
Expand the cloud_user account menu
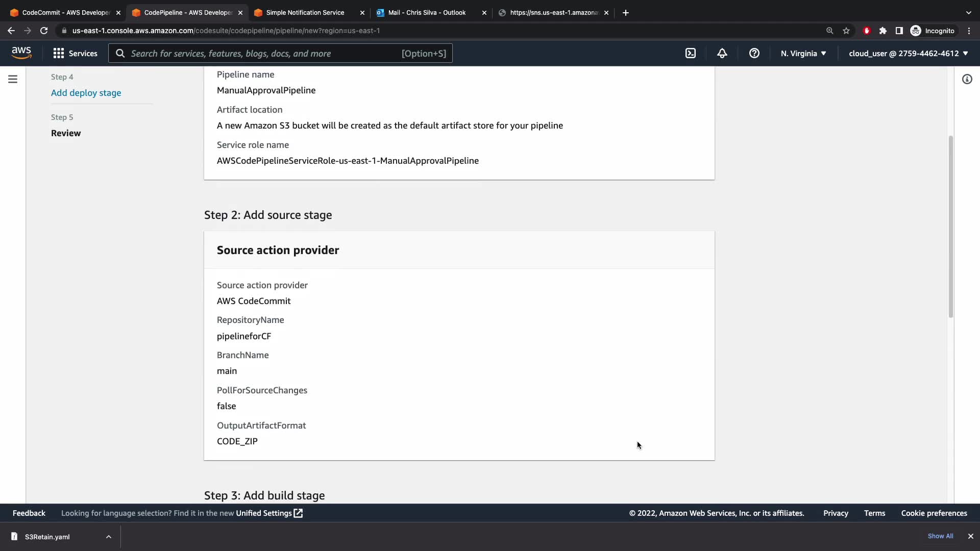point(908,54)
